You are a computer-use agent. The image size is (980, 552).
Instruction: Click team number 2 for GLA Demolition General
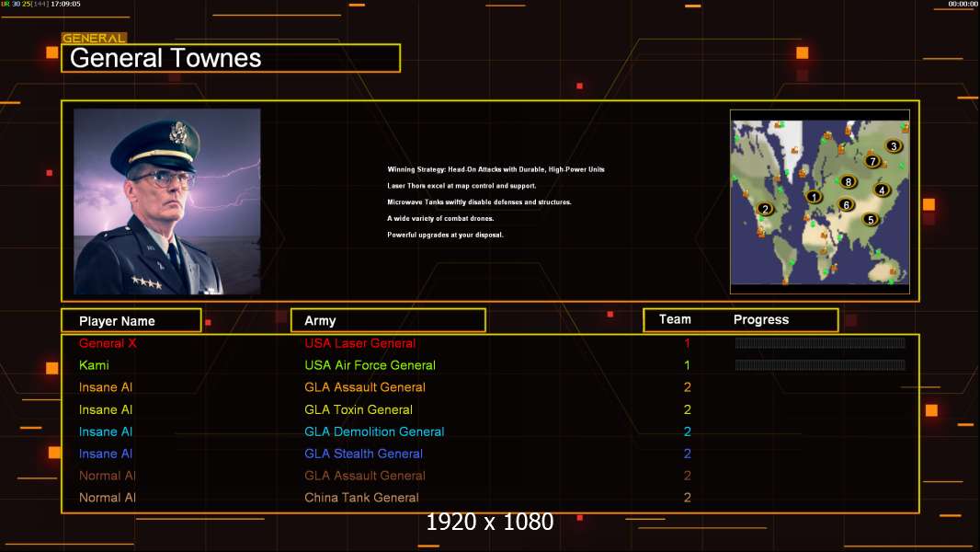688,431
